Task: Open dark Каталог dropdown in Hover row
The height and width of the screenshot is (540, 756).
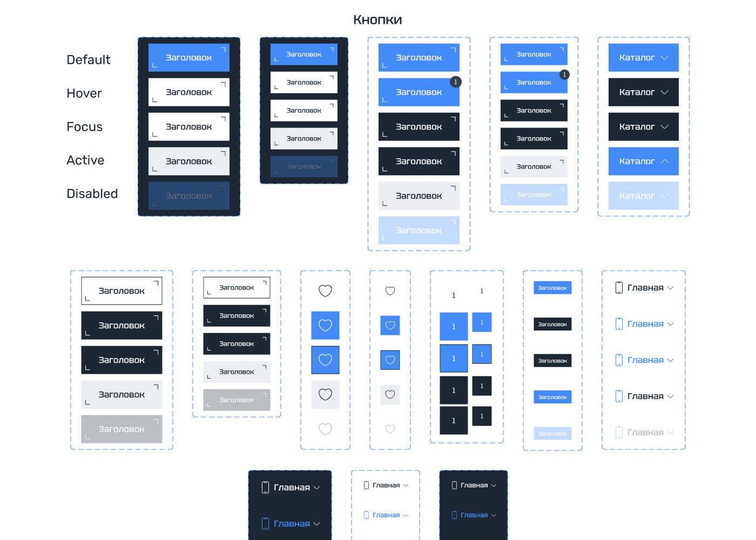Action: coord(643,92)
